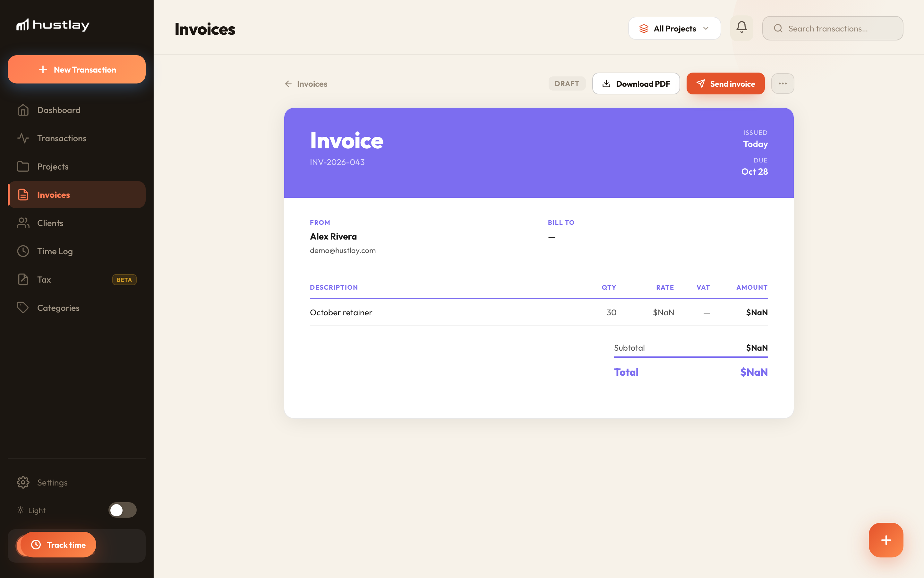Click the Categories tag icon
The width and height of the screenshot is (924, 578).
(x=23, y=308)
